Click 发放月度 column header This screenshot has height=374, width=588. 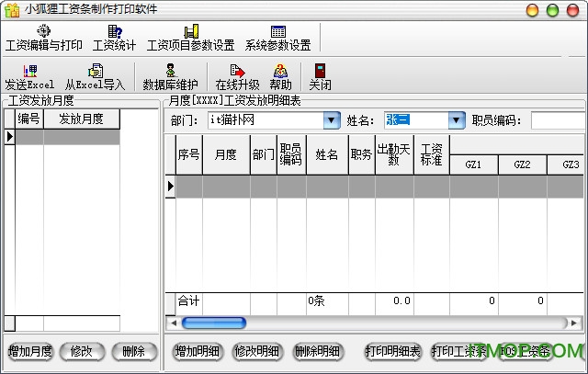pos(82,119)
